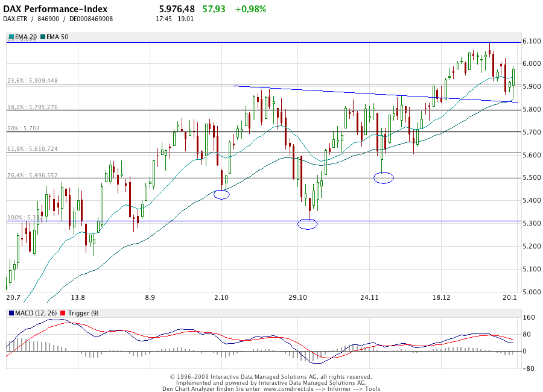Click the green +0,98% change value
This screenshot has width=543, height=392.
250,9
